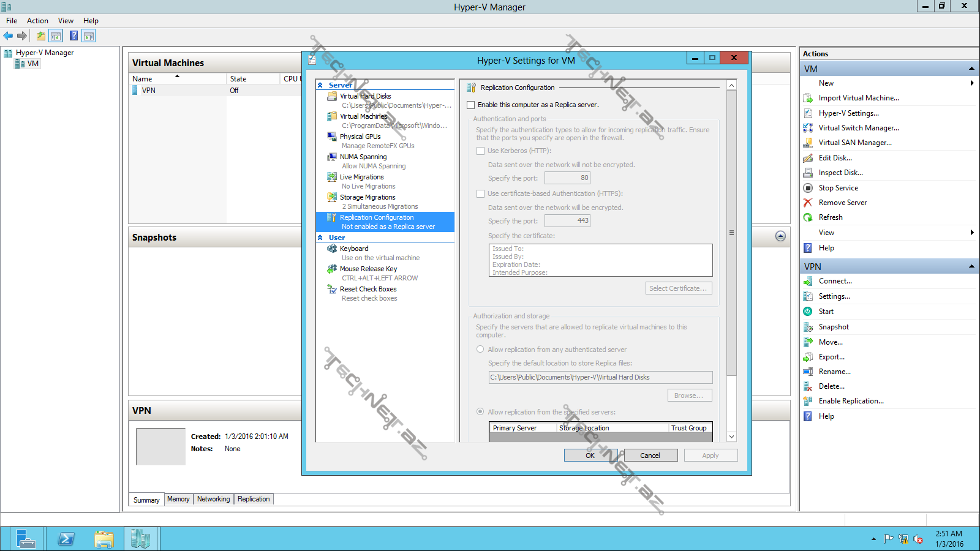Open the Action menu

(x=37, y=21)
